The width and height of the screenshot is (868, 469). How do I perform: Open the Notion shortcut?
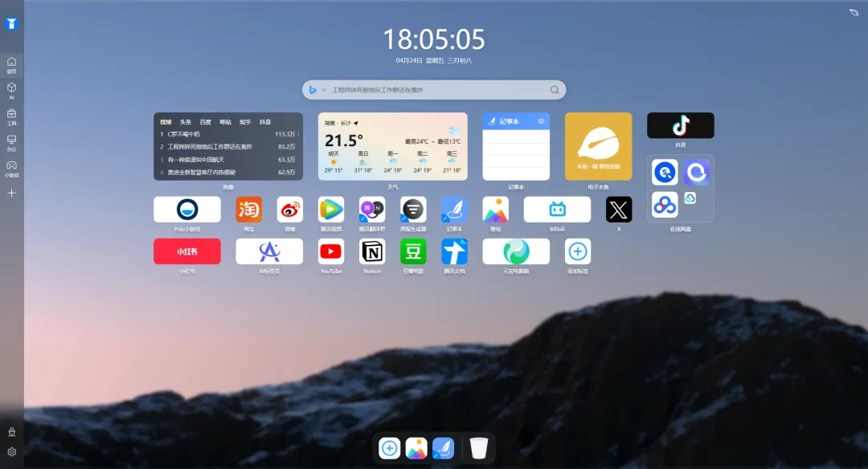pos(372,251)
